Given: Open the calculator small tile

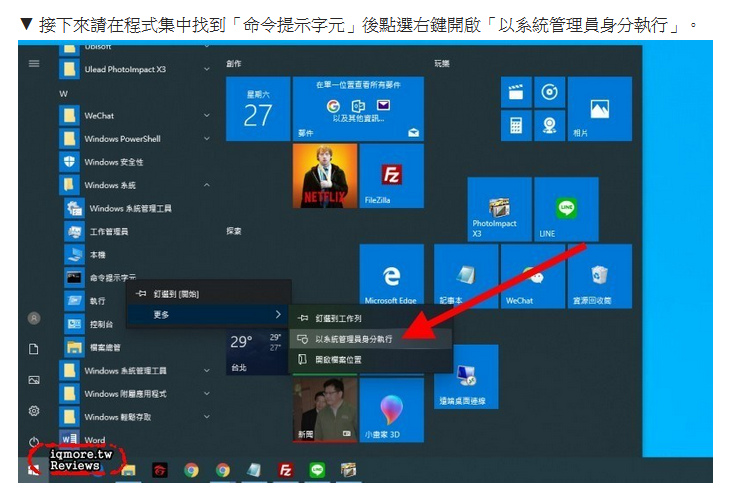Looking at the screenshot, I should point(516,126).
